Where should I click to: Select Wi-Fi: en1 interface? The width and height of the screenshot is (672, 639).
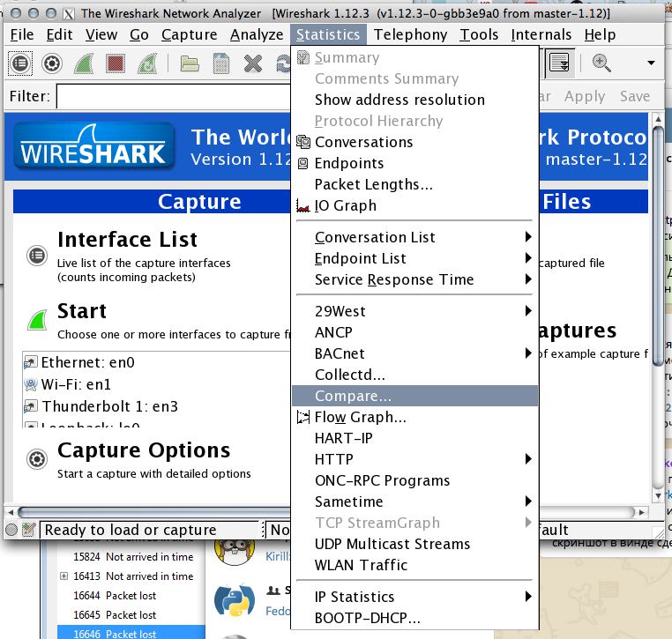click(x=76, y=384)
